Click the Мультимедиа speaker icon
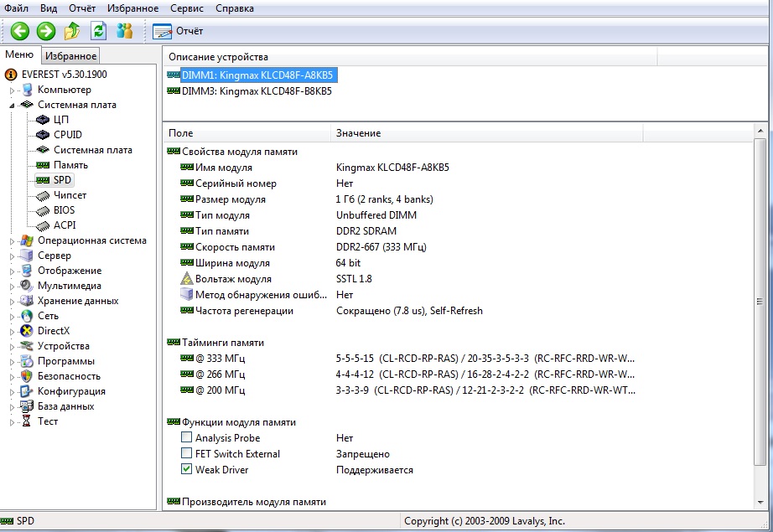Screen dimensions: 773x532 click(x=27, y=286)
